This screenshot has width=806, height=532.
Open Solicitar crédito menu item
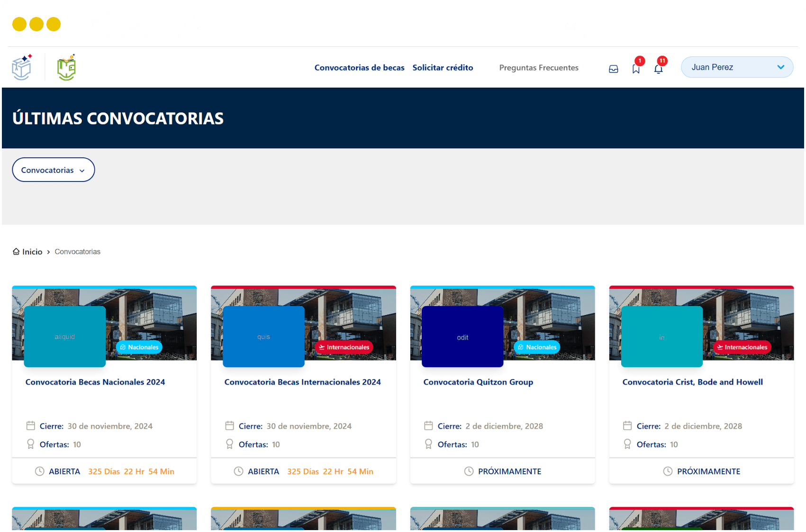(x=443, y=68)
